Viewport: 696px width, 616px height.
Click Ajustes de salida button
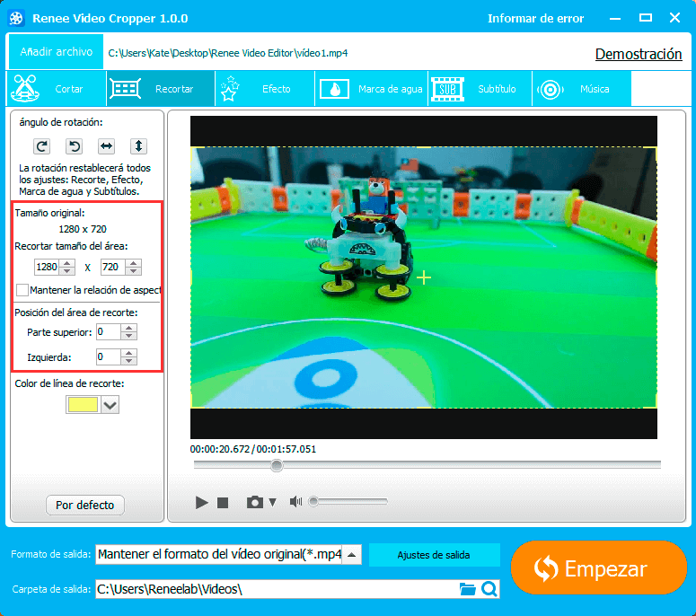pyautogui.click(x=434, y=555)
